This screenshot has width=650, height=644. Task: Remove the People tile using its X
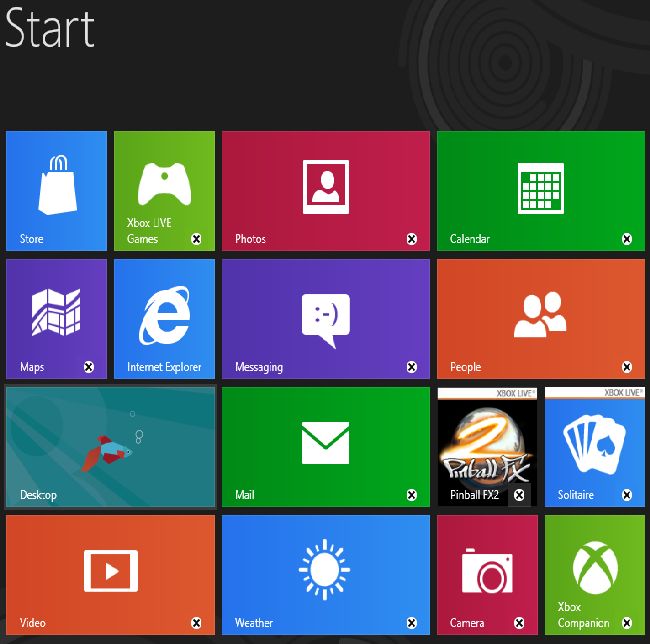(x=627, y=367)
